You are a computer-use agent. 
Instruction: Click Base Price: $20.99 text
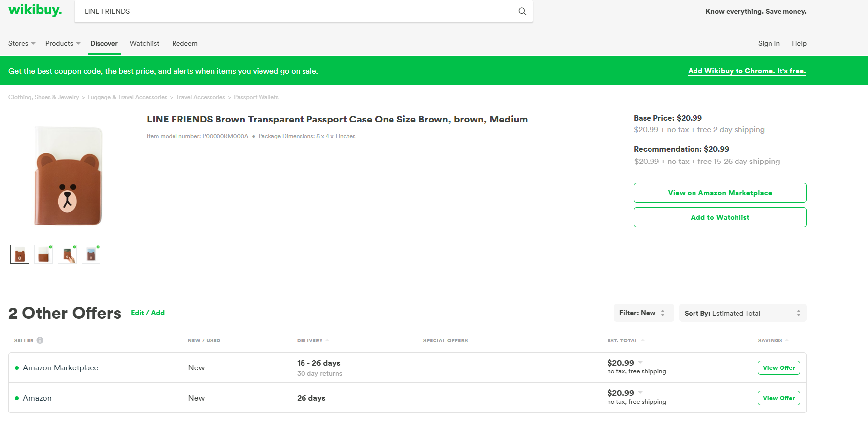pos(668,118)
